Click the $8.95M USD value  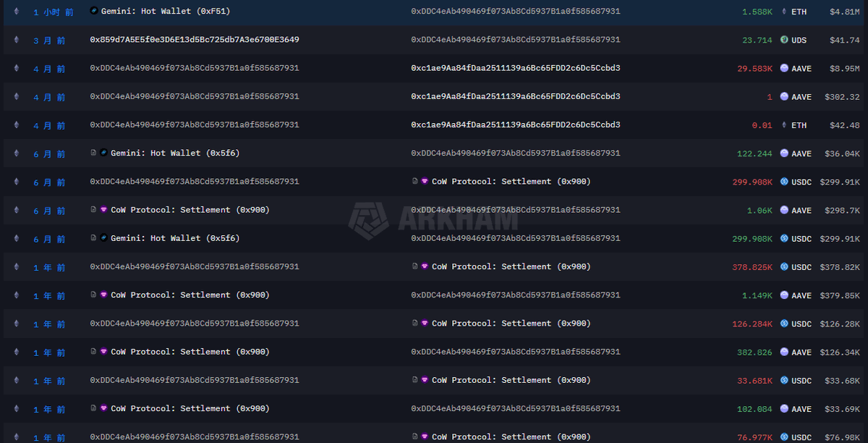[845, 69]
